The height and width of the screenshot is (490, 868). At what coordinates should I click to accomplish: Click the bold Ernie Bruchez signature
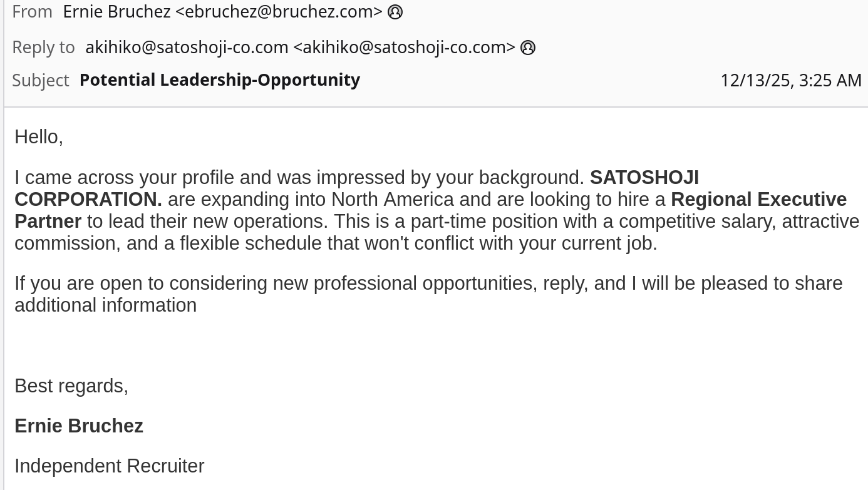pos(79,426)
